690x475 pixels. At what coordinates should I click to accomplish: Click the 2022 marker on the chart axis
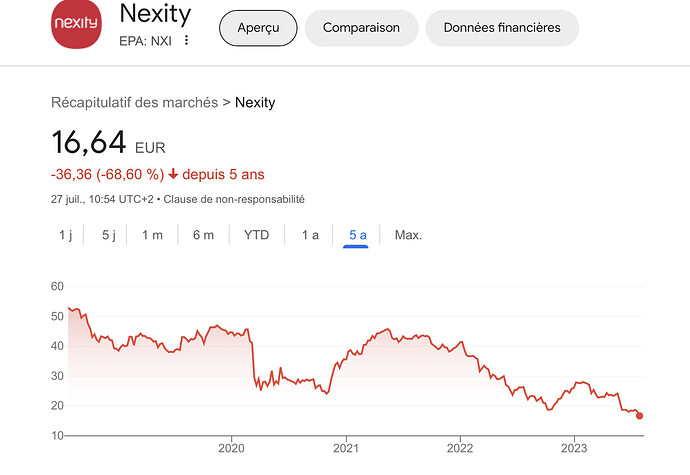coord(460,448)
